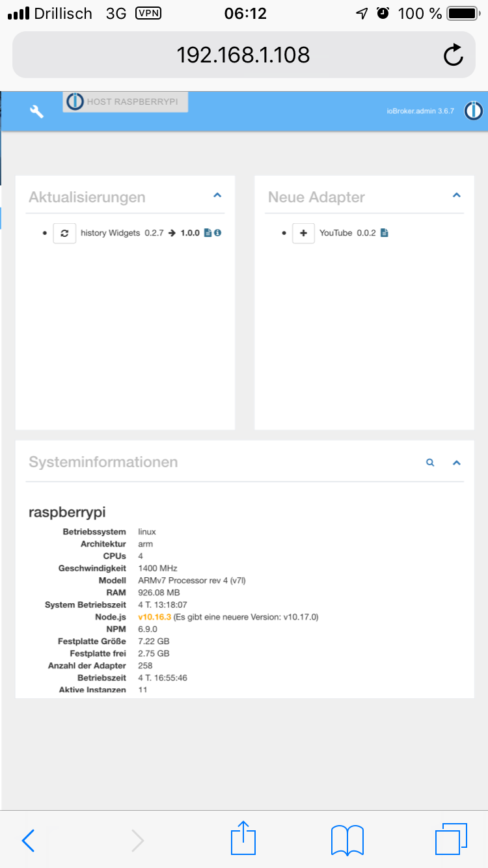Show all open Safari tabs
Screen dimensions: 488x868
click(450, 839)
